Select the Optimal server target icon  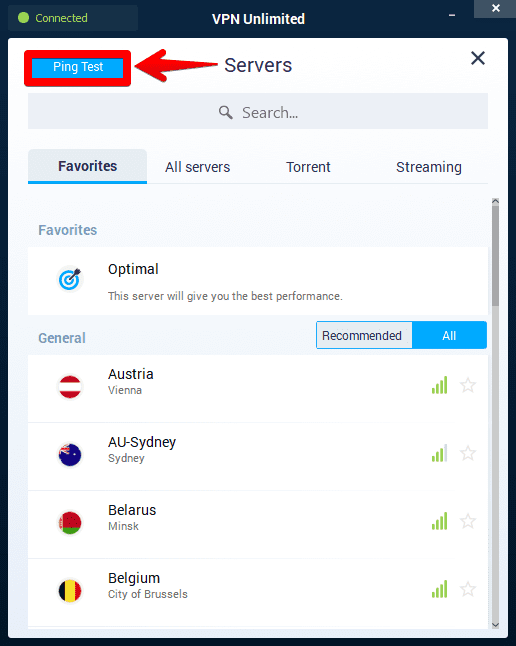point(70,279)
